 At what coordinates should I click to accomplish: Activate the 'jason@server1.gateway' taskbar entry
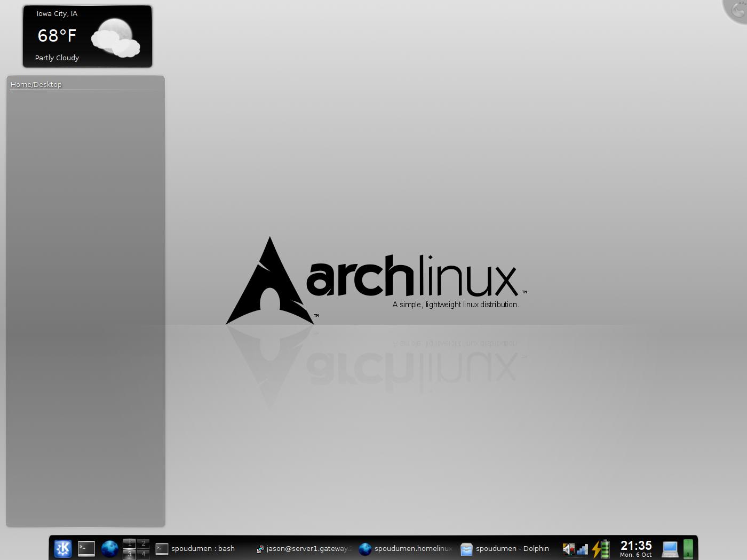tap(303, 548)
